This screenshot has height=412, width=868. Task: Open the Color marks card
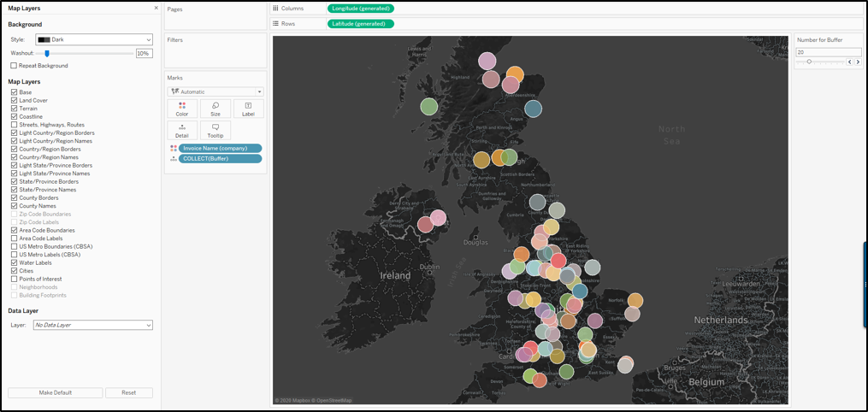[x=181, y=109]
